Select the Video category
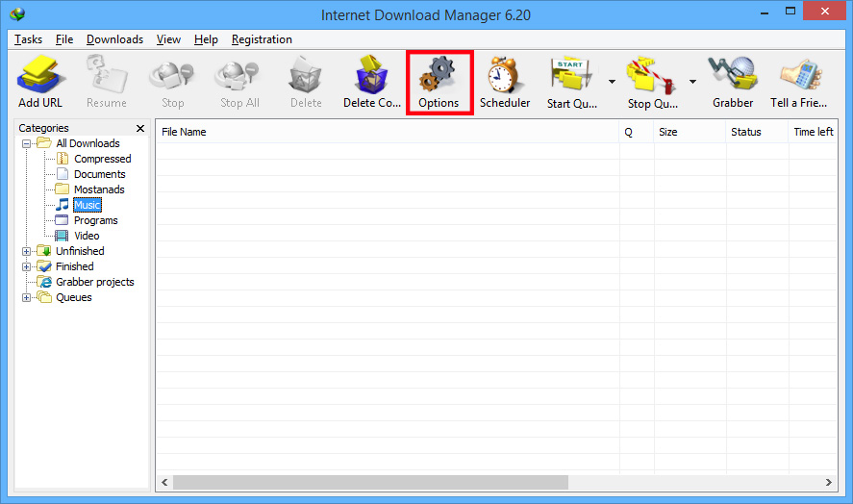 tap(87, 236)
